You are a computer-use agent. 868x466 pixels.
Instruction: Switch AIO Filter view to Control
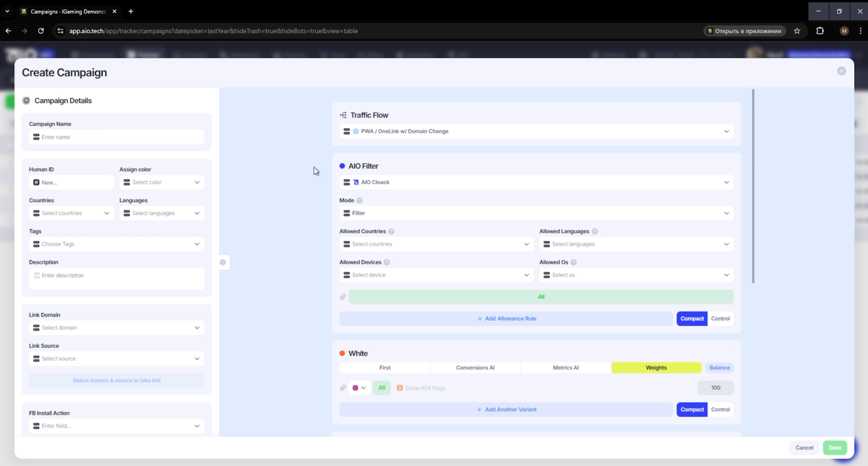click(720, 319)
